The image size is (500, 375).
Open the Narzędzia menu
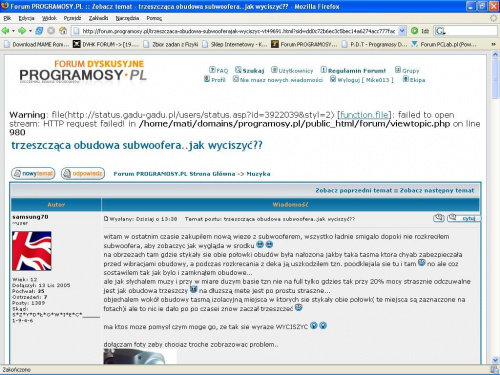coord(127,18)
